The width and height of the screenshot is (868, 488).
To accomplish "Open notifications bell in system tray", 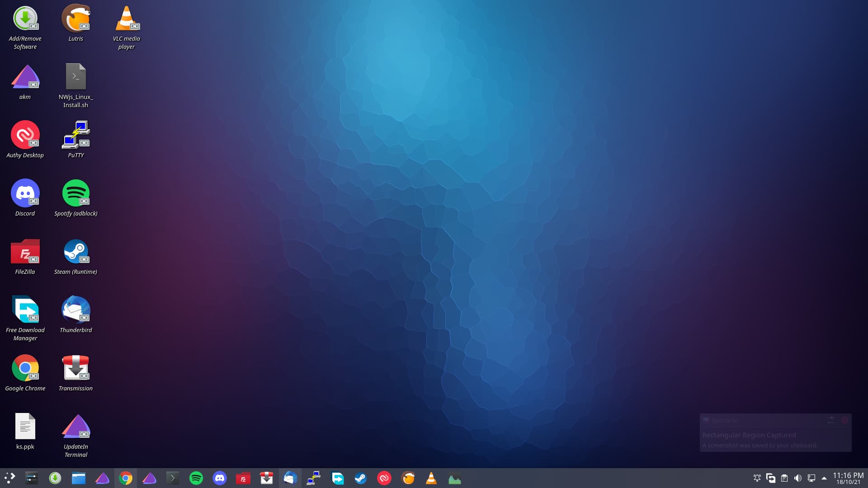I will (757, 478).
